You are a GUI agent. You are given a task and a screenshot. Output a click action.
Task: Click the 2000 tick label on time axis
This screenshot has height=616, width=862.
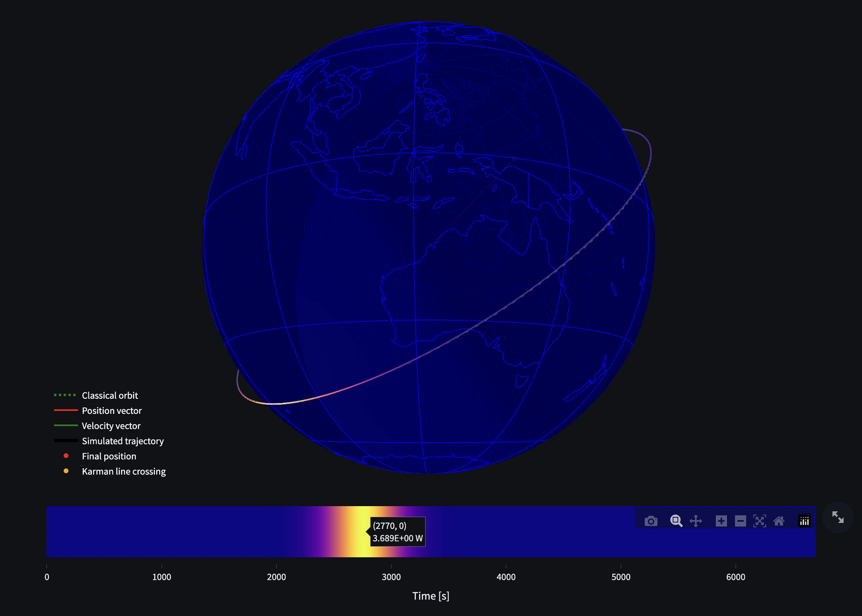pos(276,577)
